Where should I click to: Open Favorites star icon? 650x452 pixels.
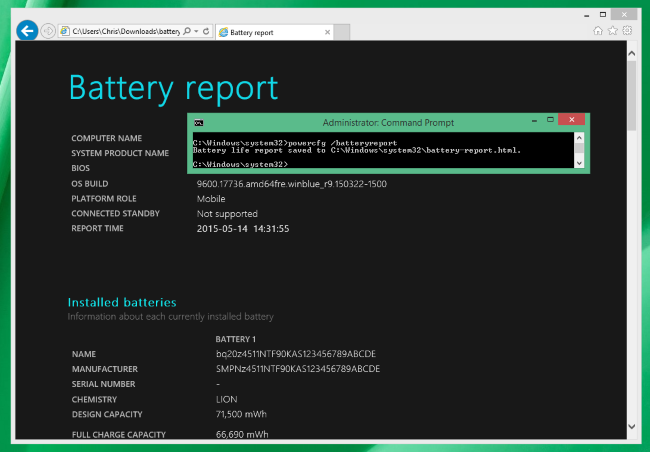point(613,31)
